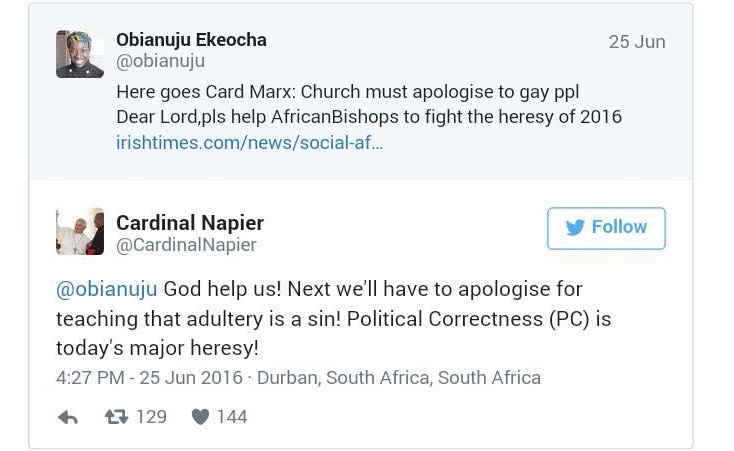Screen dimensions: 734x451
Task: Open the Durban, South Africa location link
Action: click(399, 378)
